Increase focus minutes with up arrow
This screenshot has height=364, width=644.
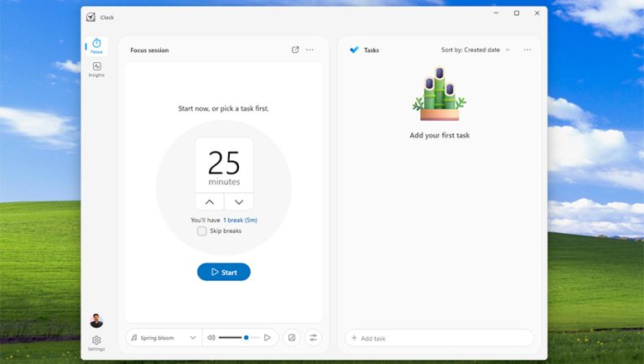[x=210, y=202]
